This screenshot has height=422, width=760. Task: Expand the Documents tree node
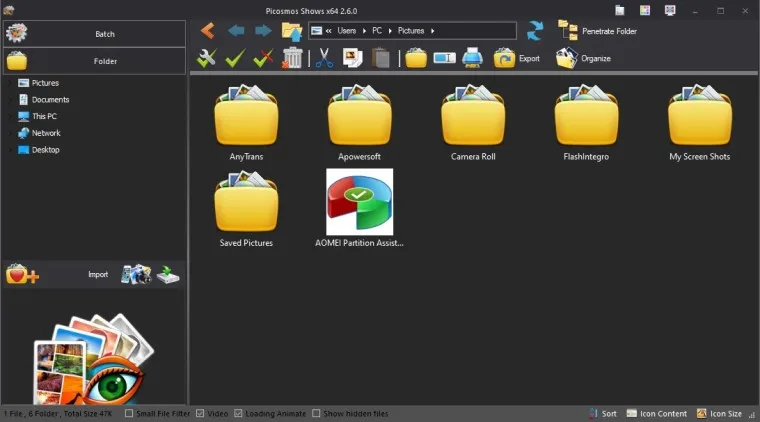(11, 100)
